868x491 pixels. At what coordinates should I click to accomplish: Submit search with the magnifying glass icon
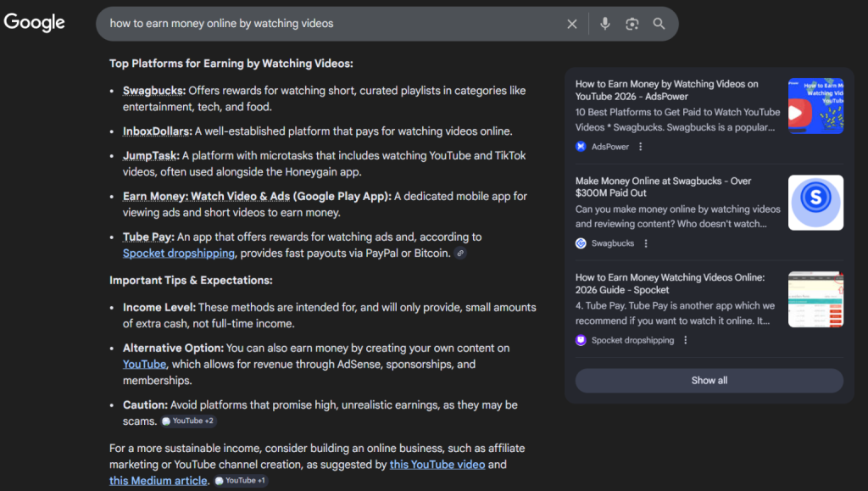coord(659,24)
